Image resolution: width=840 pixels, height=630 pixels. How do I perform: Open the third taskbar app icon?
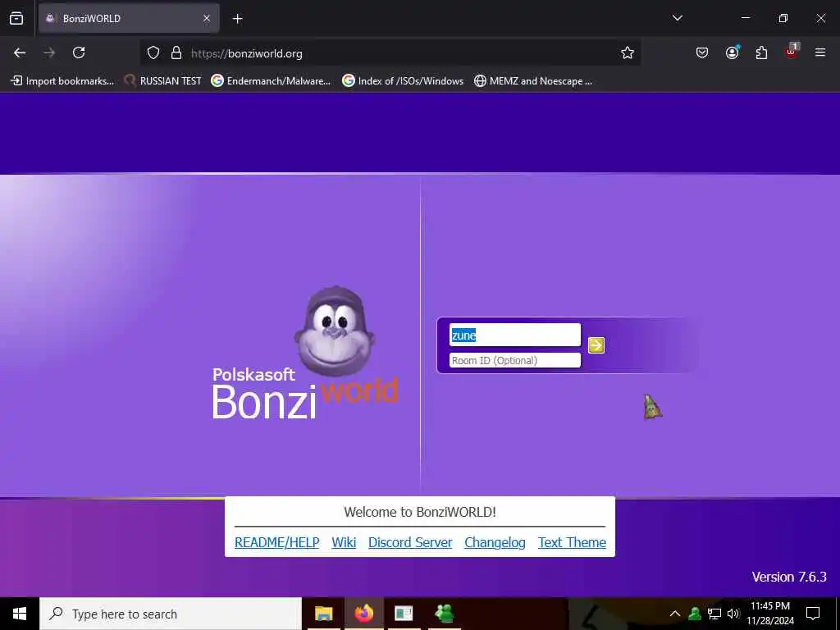(x=404, y=614)
